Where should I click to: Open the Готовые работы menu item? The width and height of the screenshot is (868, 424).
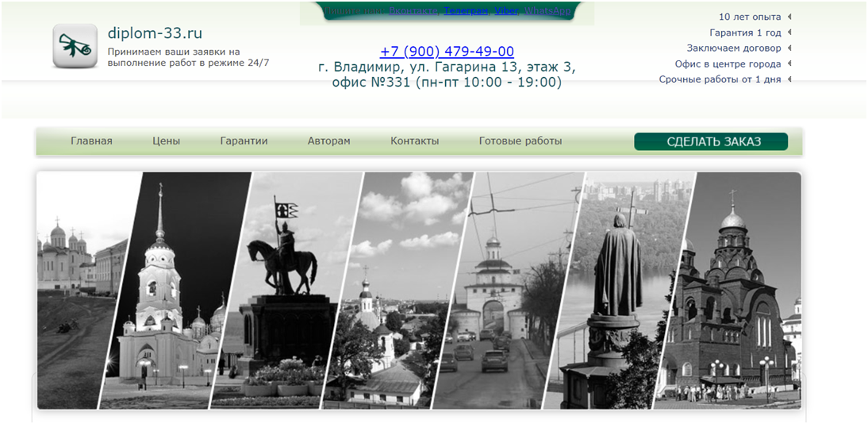click(520, 141)
